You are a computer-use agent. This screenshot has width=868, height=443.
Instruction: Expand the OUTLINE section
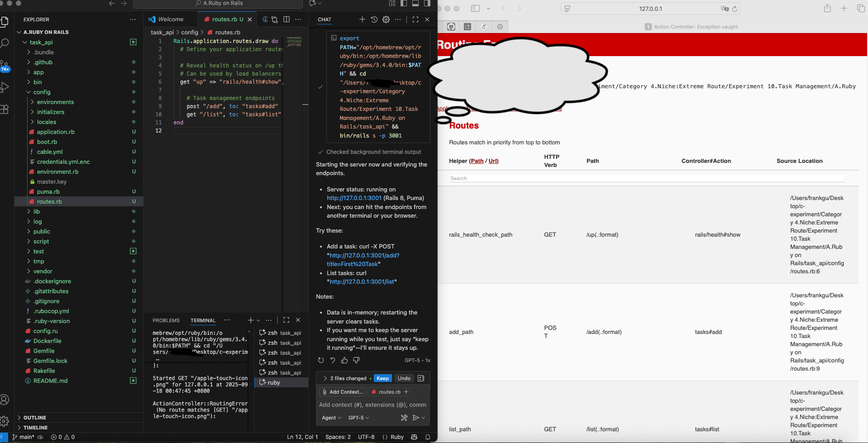(x=35, y=418)
